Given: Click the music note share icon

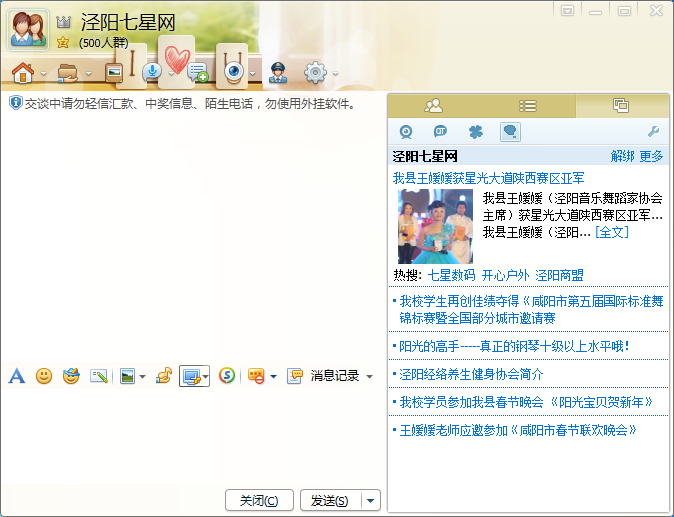Looking at the screenshot, I should 164,376.
